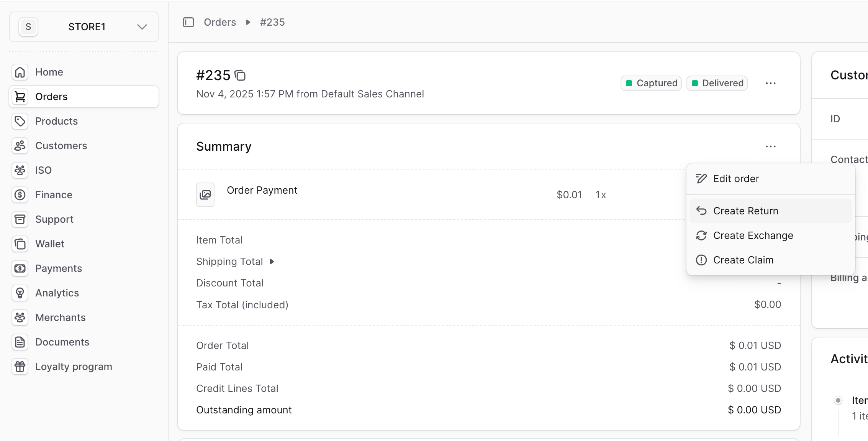Image resolution: width=868 pixels, height=441 pixels.
Task: Open the Home section from sidebar
Action: coord(49,72)
